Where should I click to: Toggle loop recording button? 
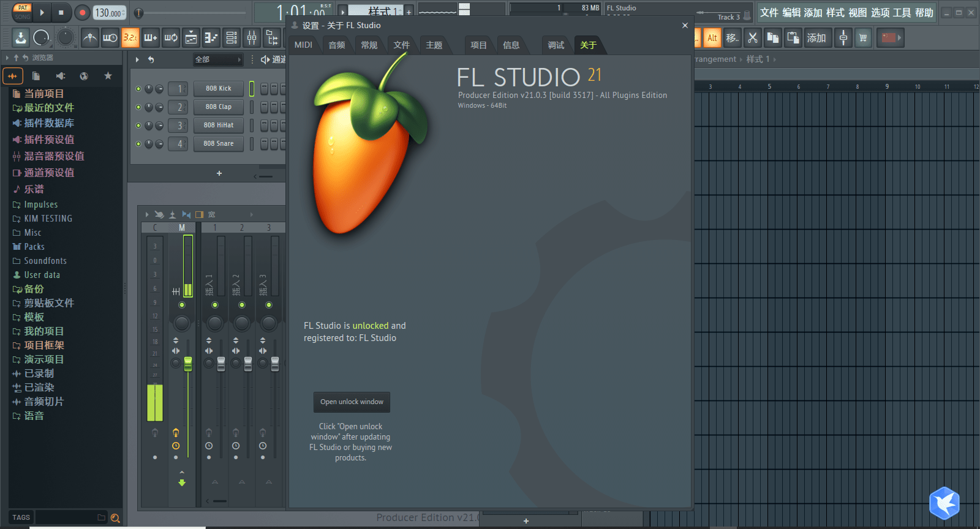pyautogui.click(x=171, y=38)
